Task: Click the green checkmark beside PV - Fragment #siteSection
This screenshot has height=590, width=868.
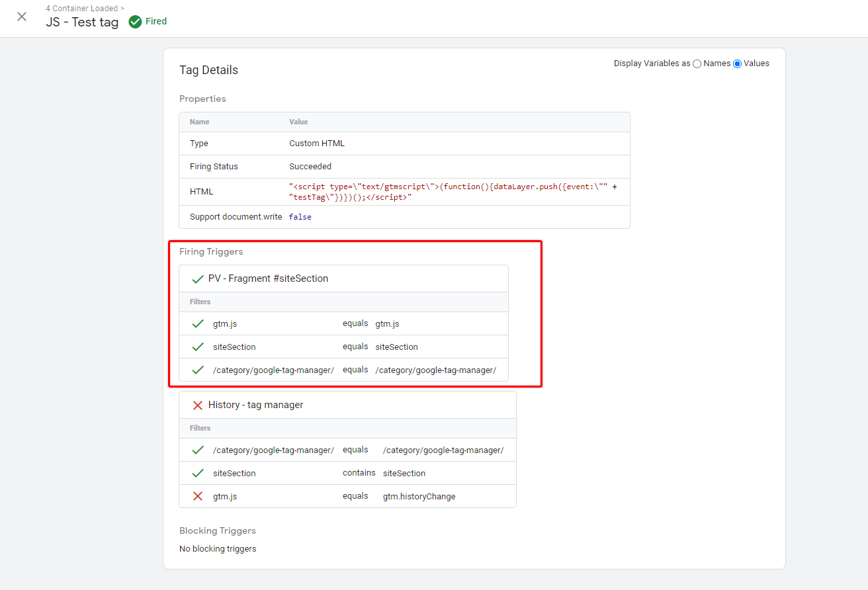Action: tap(196, 278)
